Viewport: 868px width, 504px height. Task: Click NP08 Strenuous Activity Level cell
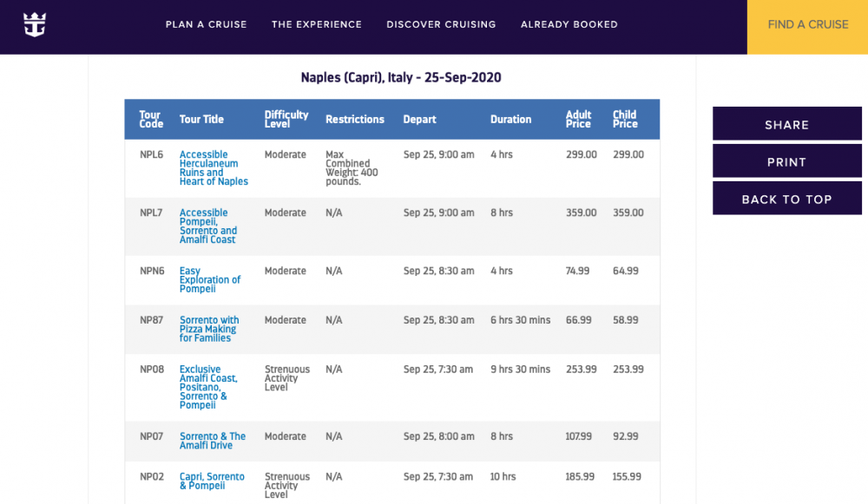coord(287,378)
